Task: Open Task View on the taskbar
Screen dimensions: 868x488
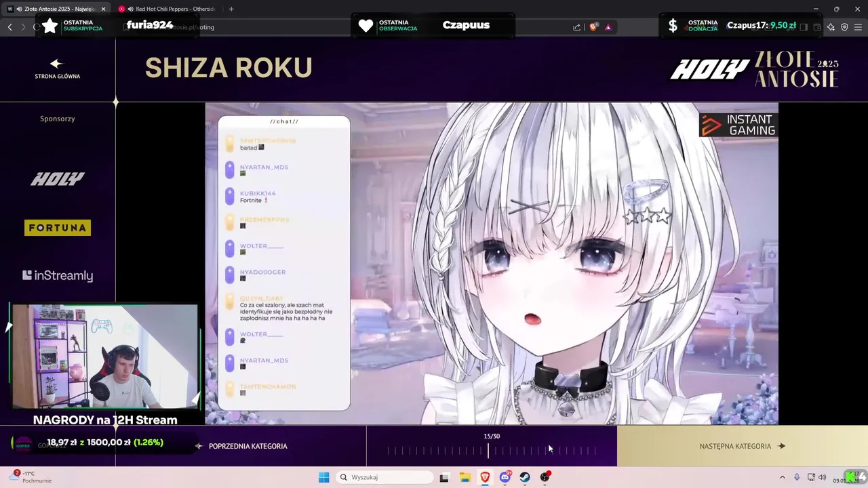Action: (444, 477)
